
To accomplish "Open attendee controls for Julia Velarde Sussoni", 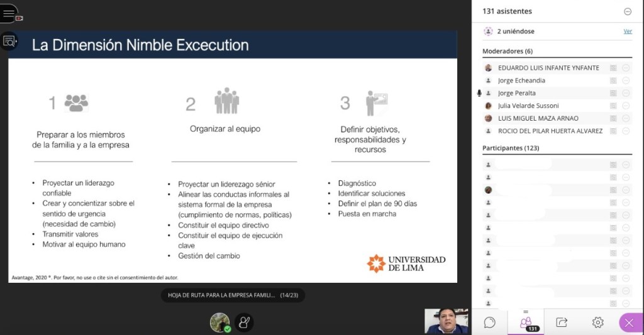I will pyautogui.click(x=626, y=106).
